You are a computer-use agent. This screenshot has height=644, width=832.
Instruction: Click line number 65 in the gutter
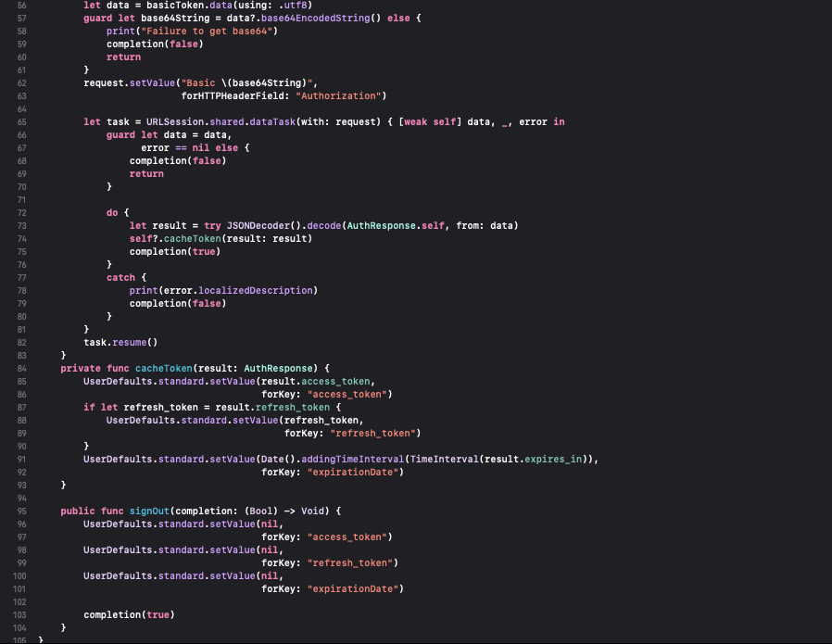click(21, 122)
